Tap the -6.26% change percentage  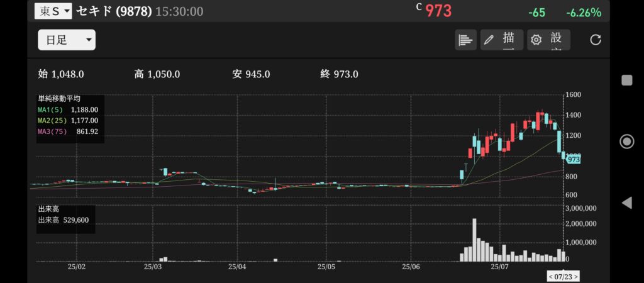tap(584, 13)
